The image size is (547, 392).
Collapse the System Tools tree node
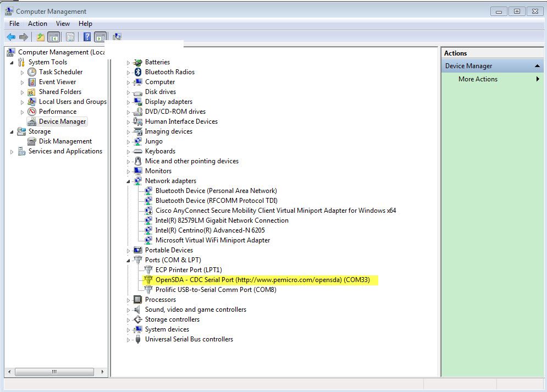(x=12, y=63)
